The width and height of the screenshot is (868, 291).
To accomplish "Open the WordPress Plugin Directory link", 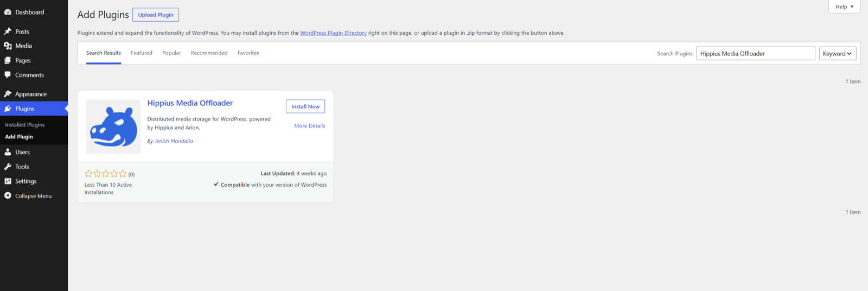I will (333, 33).
